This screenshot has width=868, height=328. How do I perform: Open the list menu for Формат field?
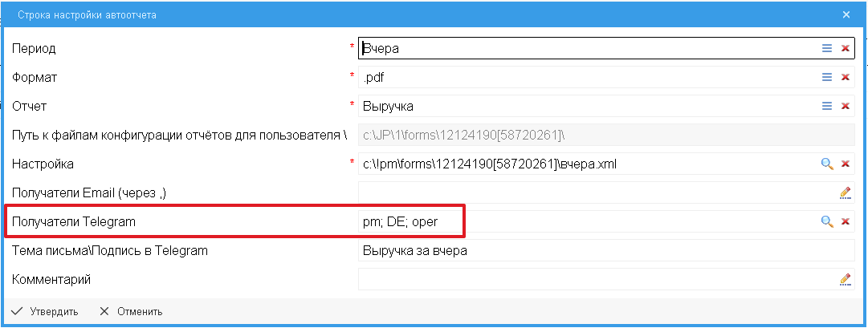coord(827,77)
